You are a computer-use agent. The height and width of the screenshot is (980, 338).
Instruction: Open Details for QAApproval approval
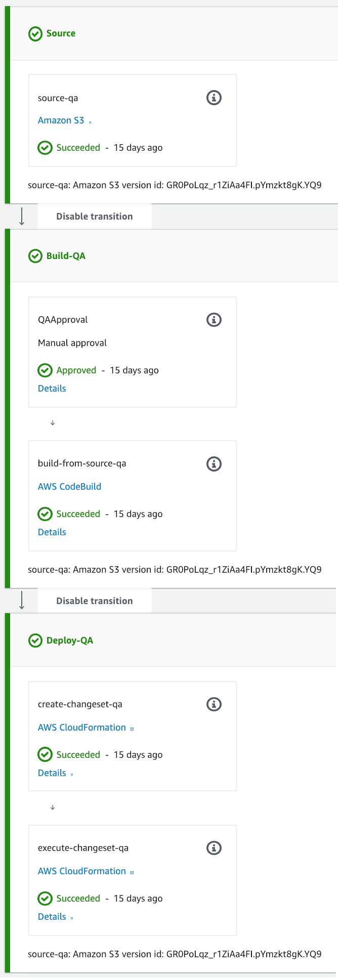(x=52, y=388)
